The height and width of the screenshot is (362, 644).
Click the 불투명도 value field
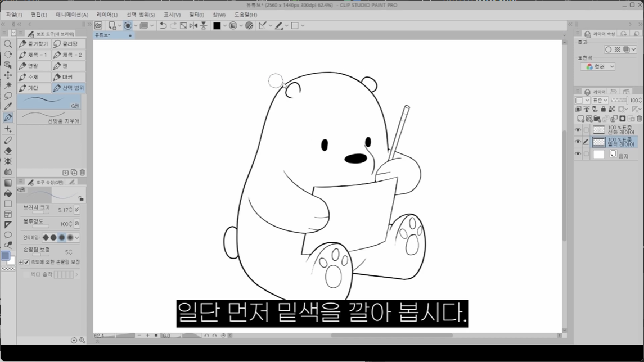tap(64, 224)
